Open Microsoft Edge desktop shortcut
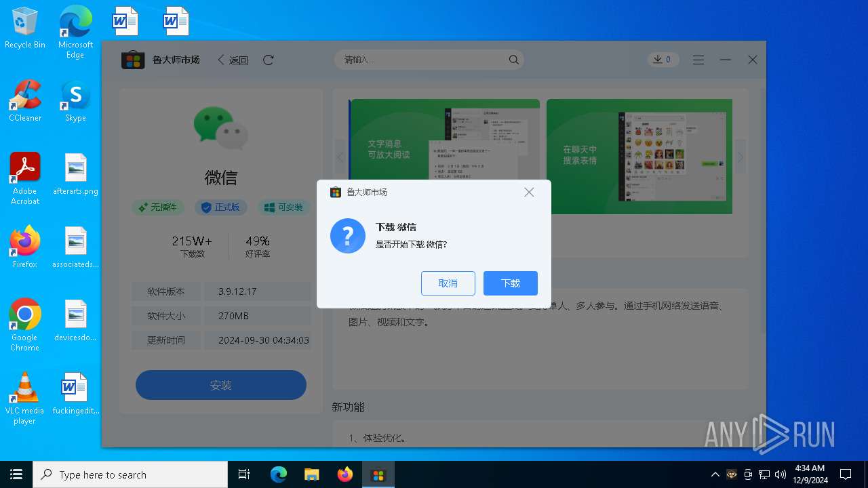 [75, 32]
